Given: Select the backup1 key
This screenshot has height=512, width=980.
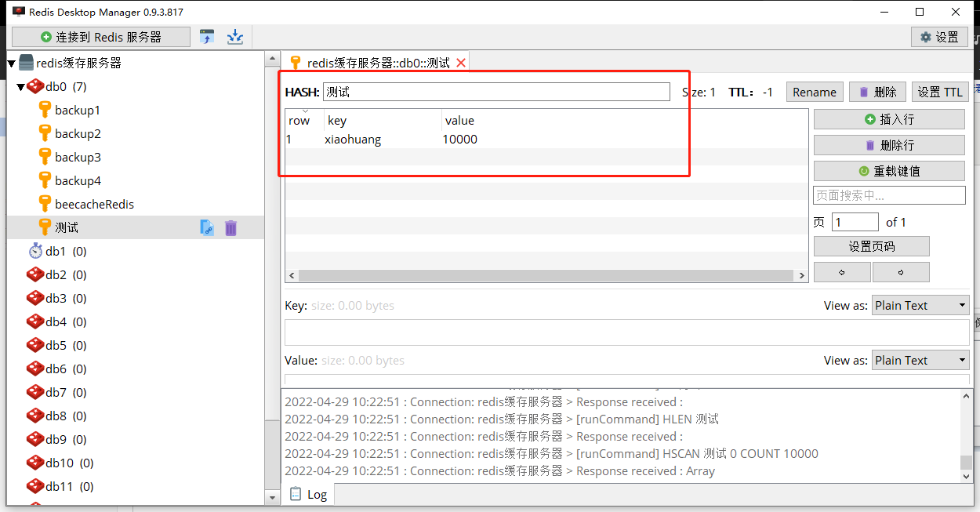Looking at the screenshot, I should coord(78,110).
